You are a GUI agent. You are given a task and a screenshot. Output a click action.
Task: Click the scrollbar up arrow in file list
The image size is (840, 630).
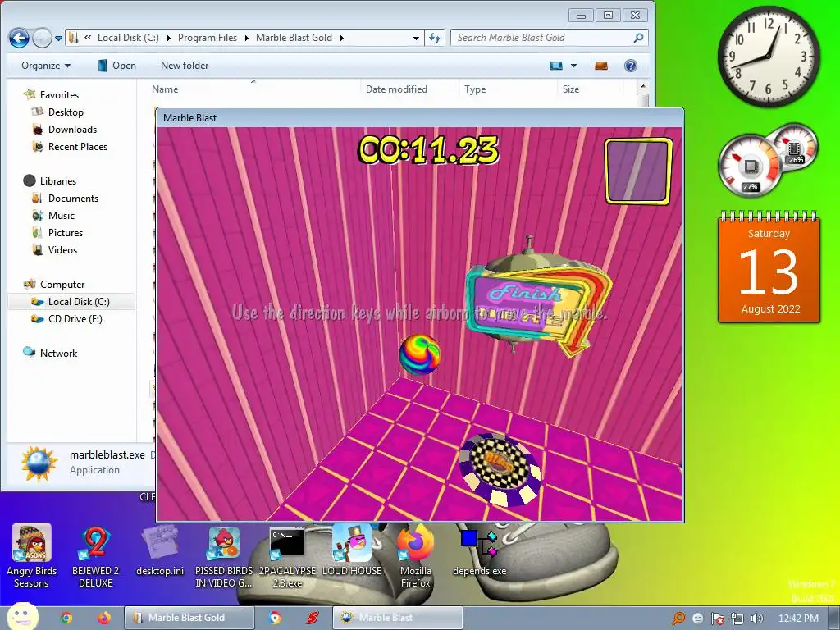click(x=643, y=86)
